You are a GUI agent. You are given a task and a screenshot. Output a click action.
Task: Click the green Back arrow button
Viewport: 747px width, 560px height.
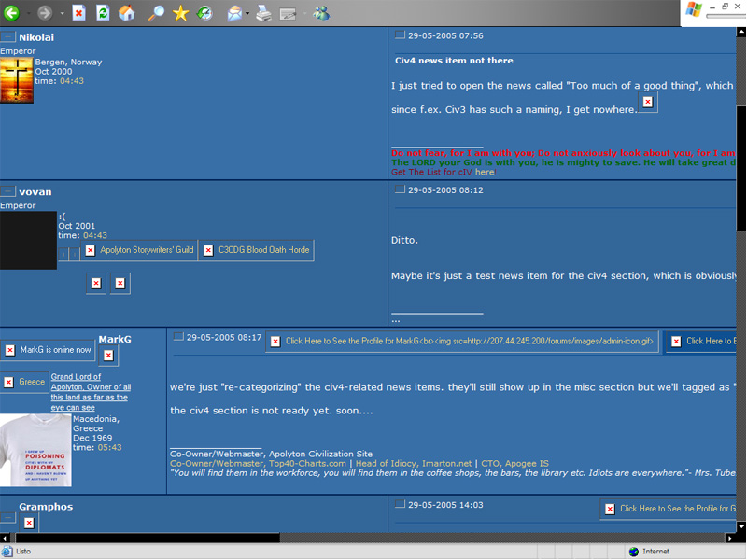(12, 13)
